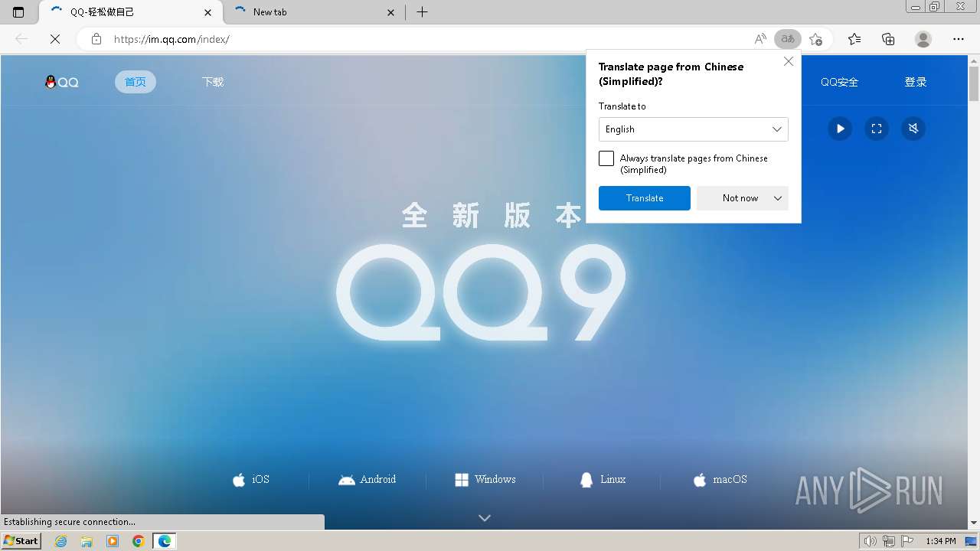This screenshot has height=551, width=980.
Task: Open the 下载 navigation item
Action: [x=213, y=82]
